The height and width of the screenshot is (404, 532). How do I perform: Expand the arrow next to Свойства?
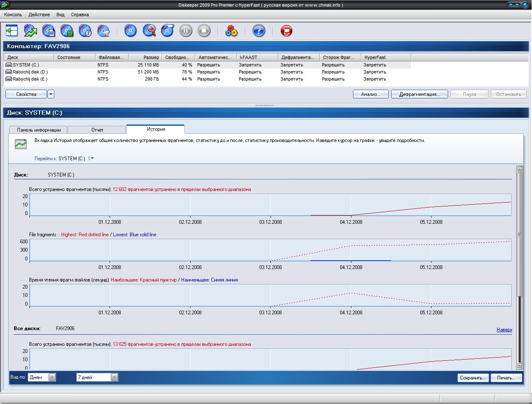(51, 94)
